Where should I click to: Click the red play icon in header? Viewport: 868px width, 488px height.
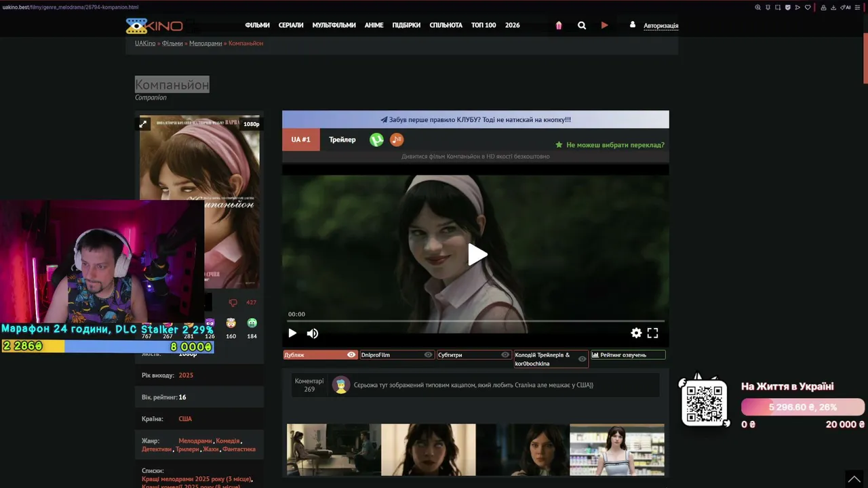point(604,25)
